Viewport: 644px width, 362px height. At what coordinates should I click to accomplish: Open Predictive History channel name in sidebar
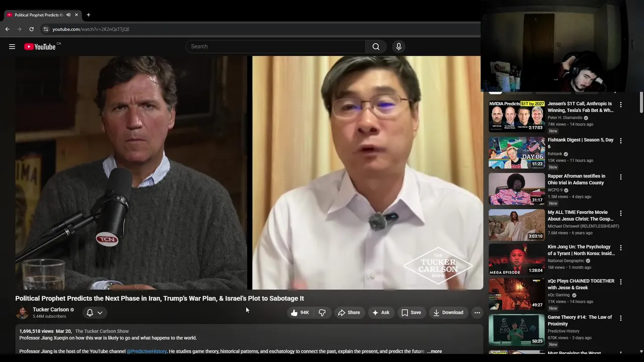(563, 331)
